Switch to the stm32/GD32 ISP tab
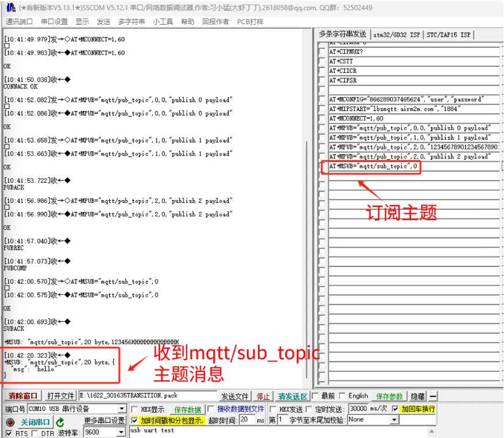 click(x=397, y=34)
